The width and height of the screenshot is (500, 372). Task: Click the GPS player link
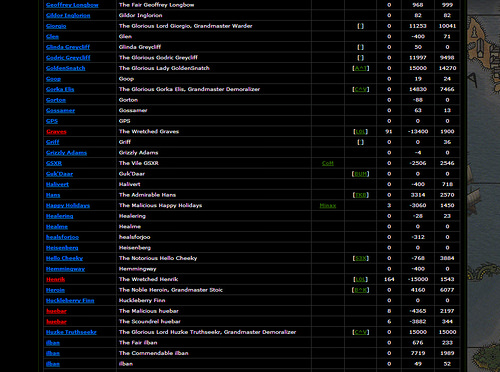52,121
